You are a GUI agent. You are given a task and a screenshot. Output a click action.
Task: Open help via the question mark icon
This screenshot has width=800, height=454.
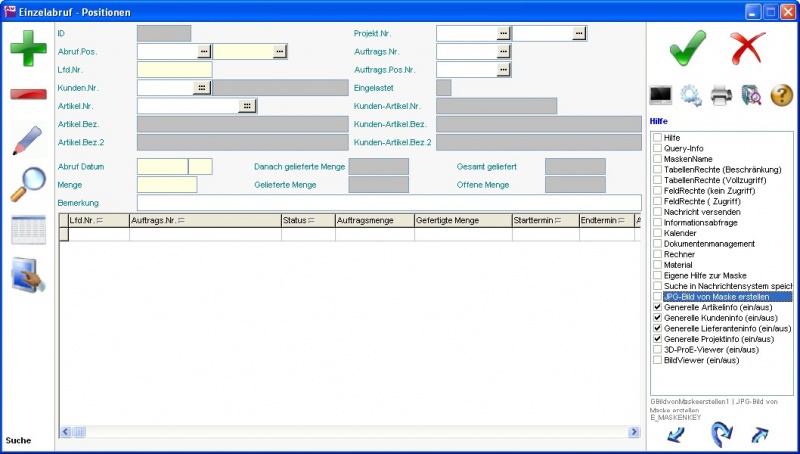tap(782, 96)
